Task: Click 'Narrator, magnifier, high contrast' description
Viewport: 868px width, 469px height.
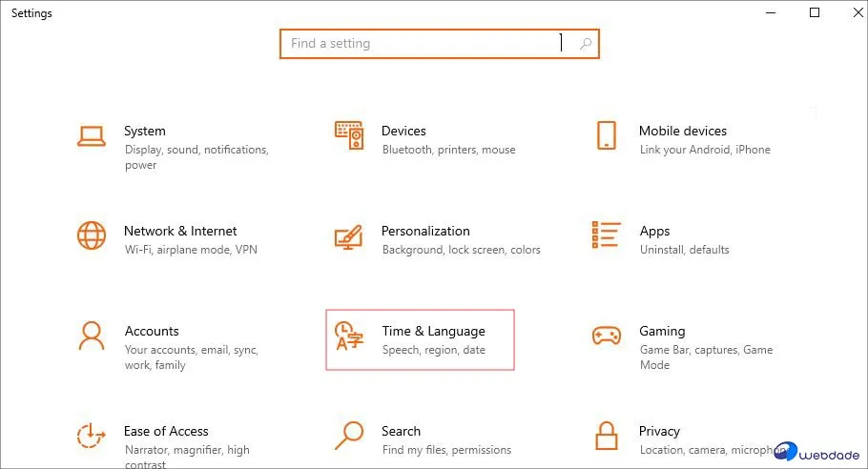Action: [187, 458]
